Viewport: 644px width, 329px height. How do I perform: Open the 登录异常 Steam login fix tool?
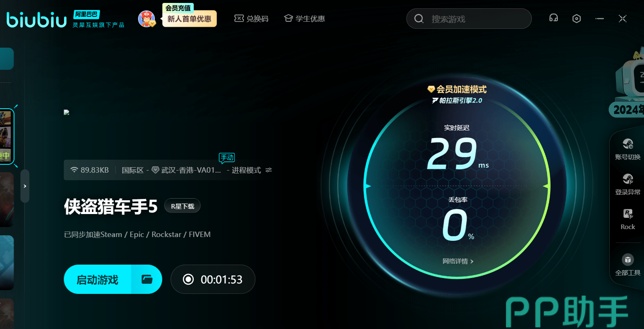pos(628,184)
